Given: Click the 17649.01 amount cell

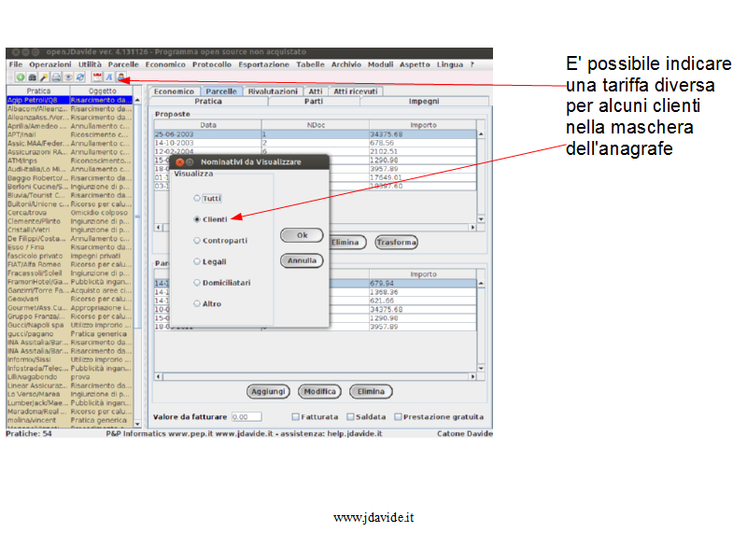Looking at the screenshot, I should coord(423,177).
